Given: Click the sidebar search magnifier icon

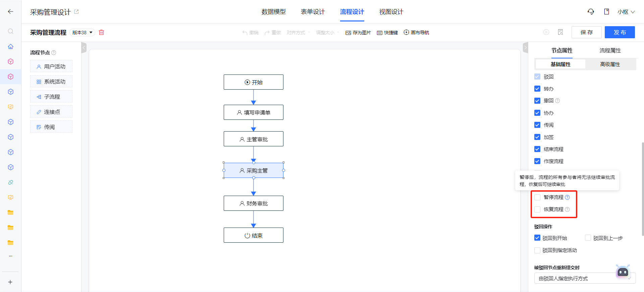Looking at the screenshot, I should (11, 31).
